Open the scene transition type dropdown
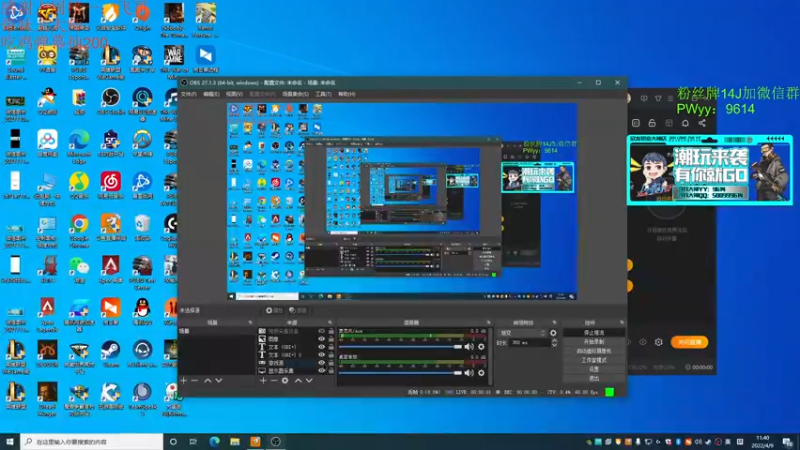 (522, 333)
